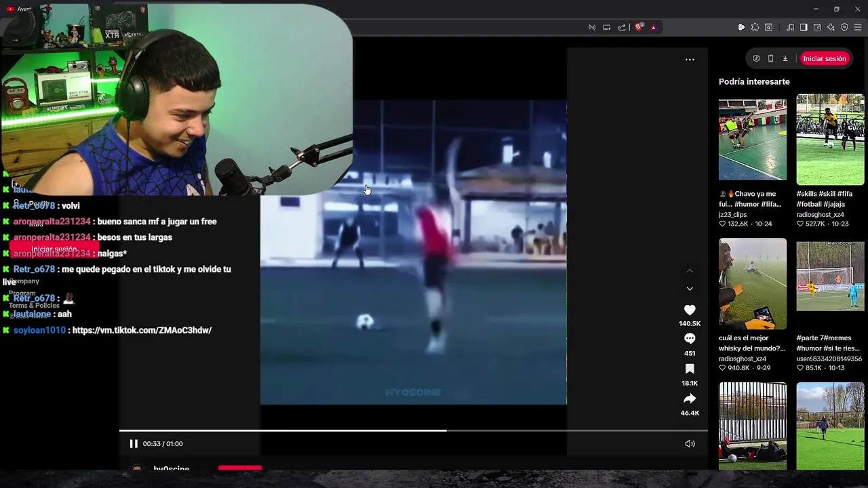868x488 pixels.
Task: Click the get mobile app phone icon
Action: [x=770, y=58]
